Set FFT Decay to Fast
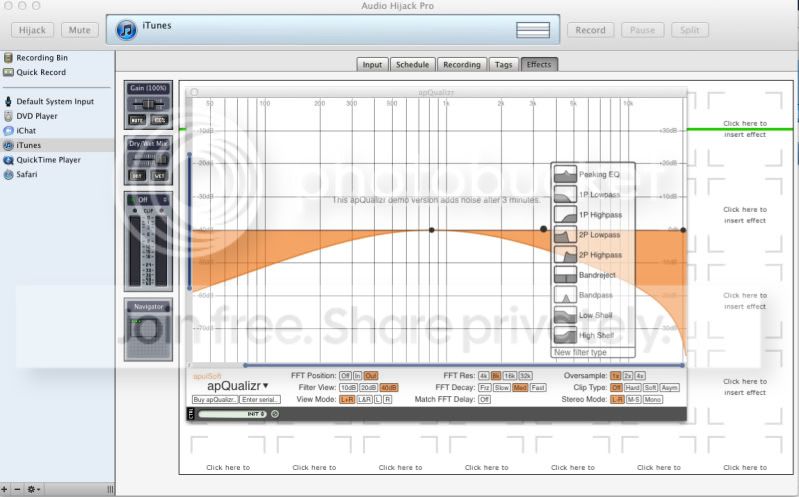The image size is (799, 497). 538,387
